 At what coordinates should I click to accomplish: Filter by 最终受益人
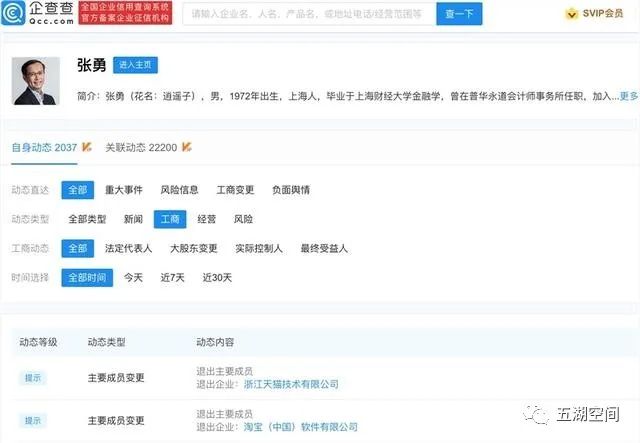(x=324, y=248)
